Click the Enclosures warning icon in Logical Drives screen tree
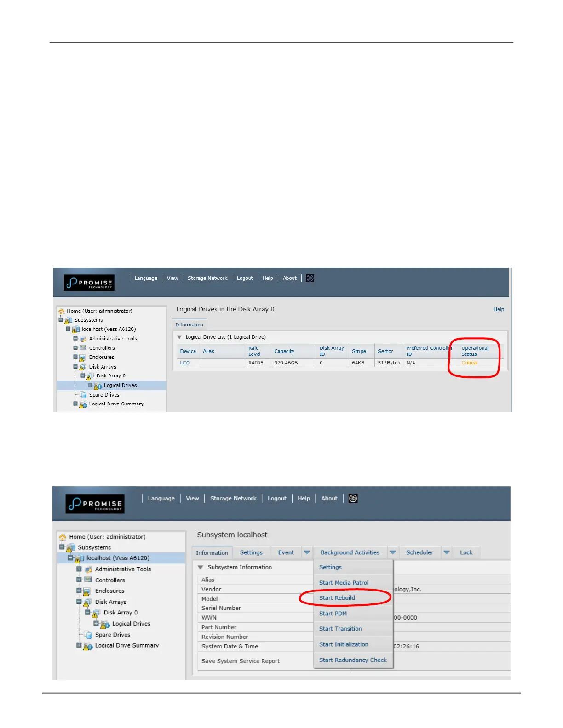The image size is (563, 728). click(82, 358)
